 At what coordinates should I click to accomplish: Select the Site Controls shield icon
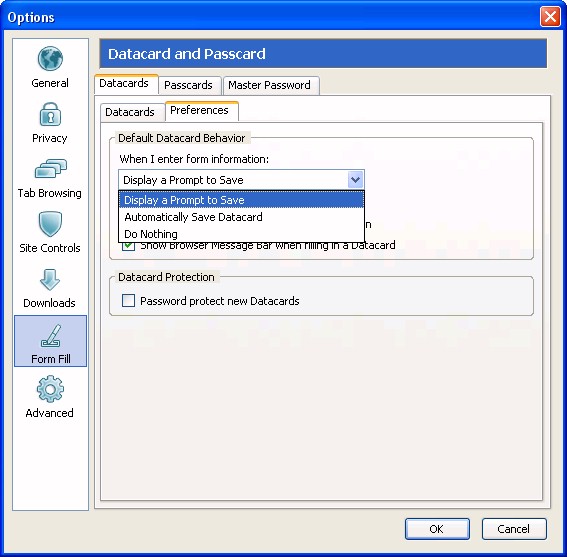pos(50,223)
